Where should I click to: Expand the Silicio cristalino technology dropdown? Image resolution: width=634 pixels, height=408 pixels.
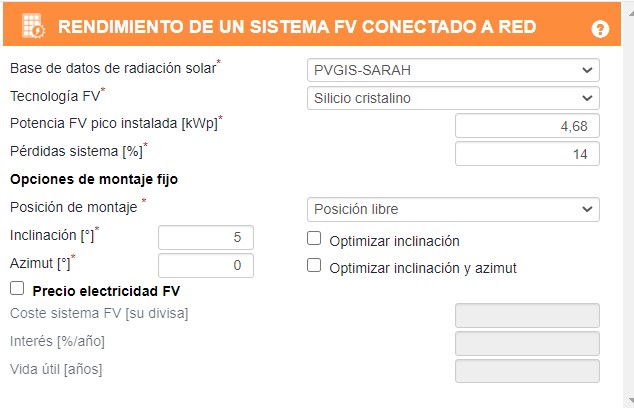pyautogui.click(x=452, y=98)
